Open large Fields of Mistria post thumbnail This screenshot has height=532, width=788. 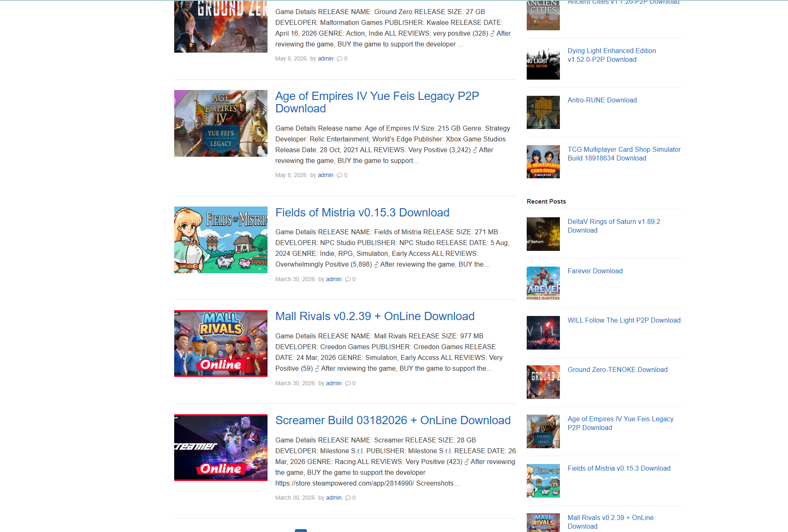tap(221, 240)
